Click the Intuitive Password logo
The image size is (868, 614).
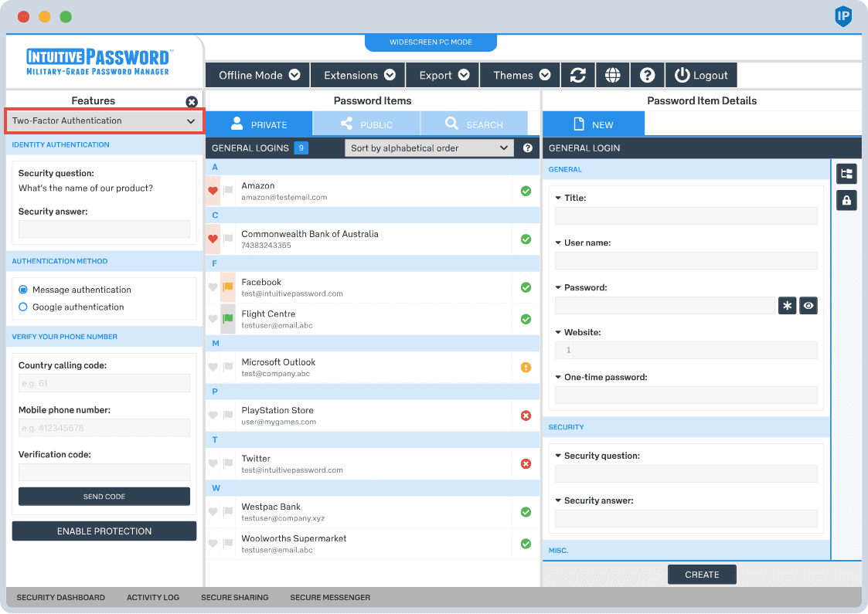pos(100,62)
